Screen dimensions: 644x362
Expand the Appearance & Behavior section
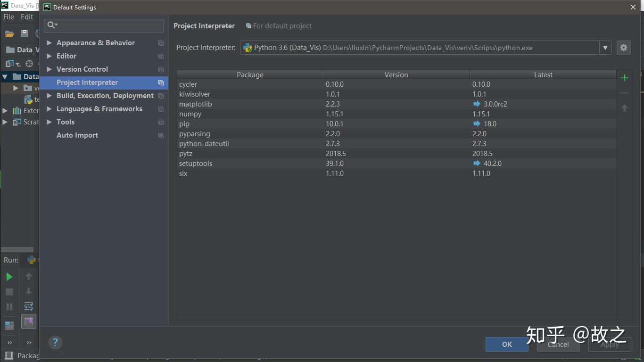tap(49, 43)
